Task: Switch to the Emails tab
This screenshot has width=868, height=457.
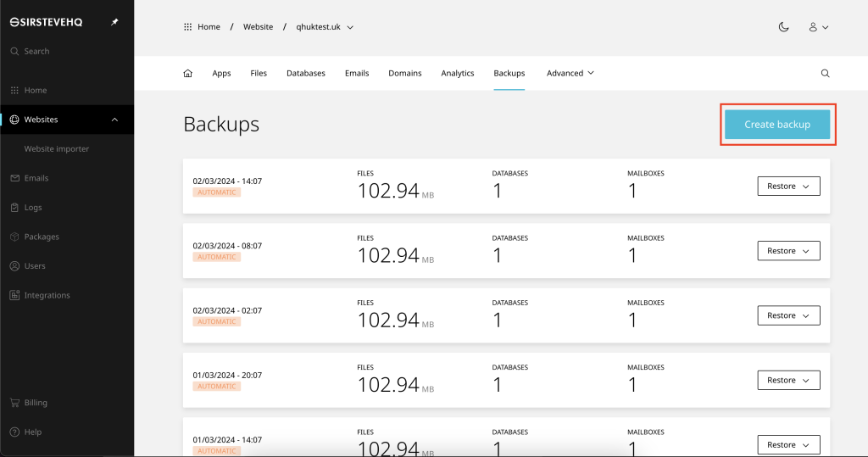Action: pos(357,73)
